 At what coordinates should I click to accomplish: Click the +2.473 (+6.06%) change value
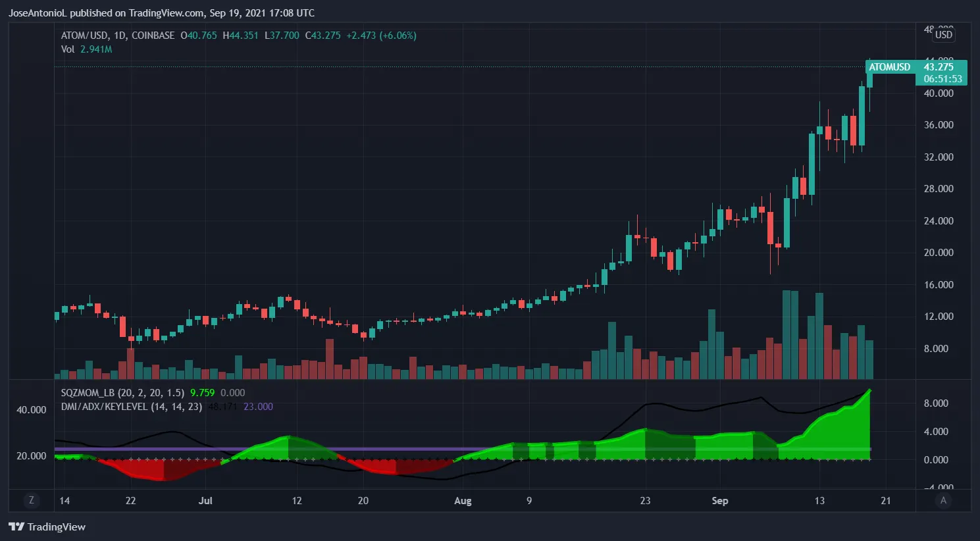click(x=382, y=36)
